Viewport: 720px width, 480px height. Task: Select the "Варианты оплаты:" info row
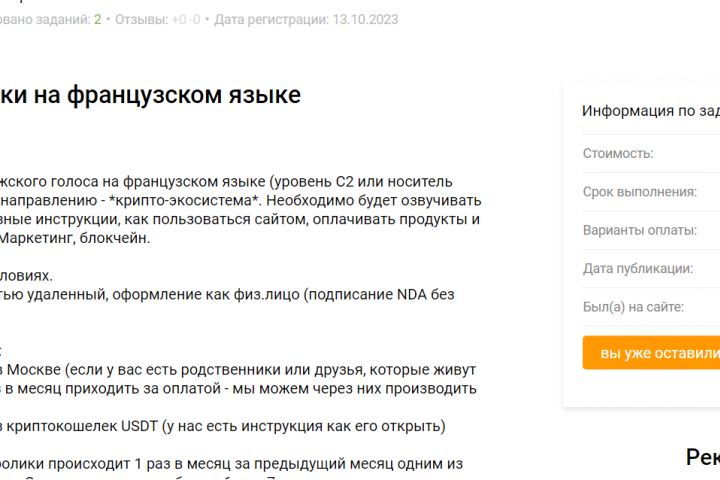click(640, 230)
